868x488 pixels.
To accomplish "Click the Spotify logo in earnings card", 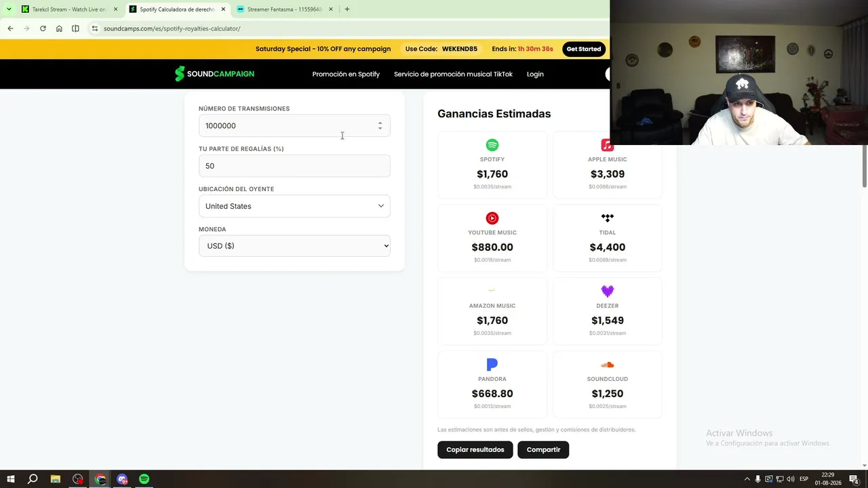I will [x=492, y=145].
